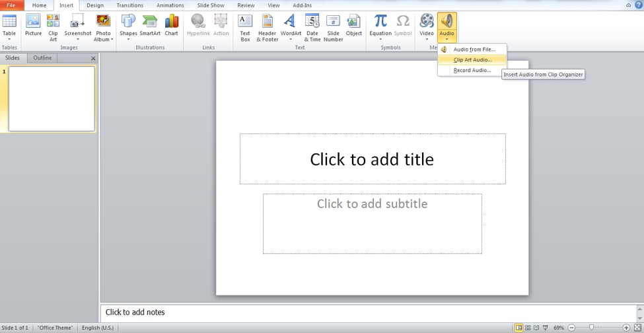Image resolution: width=644 pixels, height=333 pixels.
Task: Expand the Video dropdown arrow
Action: [x=427, y=40]
